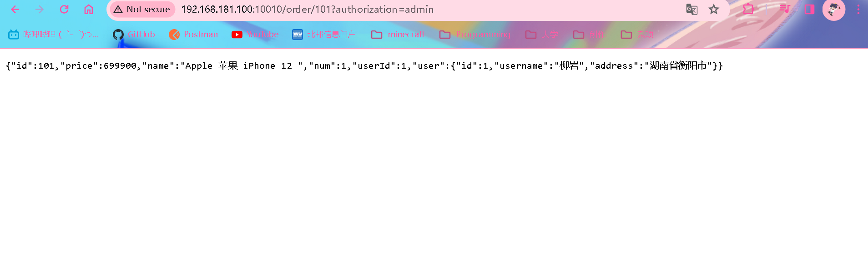This screenshot has width=868, height=257.
Task: Go back to the previous page
Action: (15, 9)
